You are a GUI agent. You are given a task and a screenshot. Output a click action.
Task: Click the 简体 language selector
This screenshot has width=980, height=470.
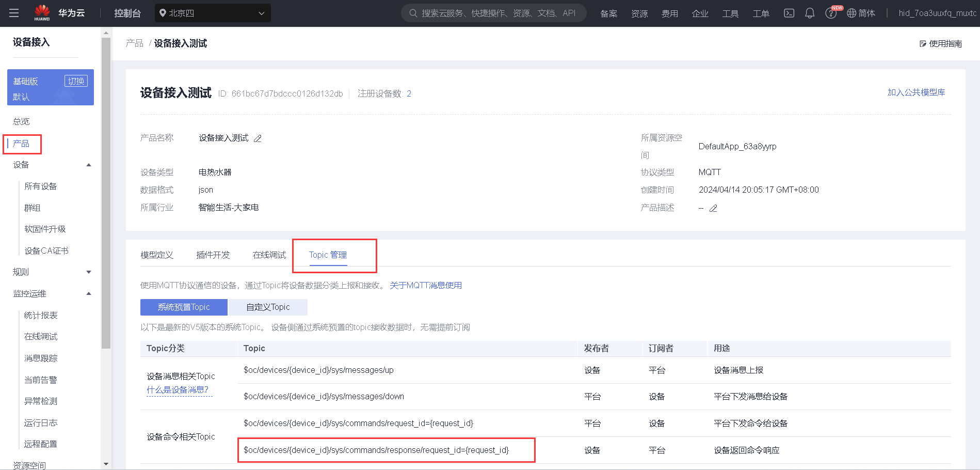click(x=867, y=13)
